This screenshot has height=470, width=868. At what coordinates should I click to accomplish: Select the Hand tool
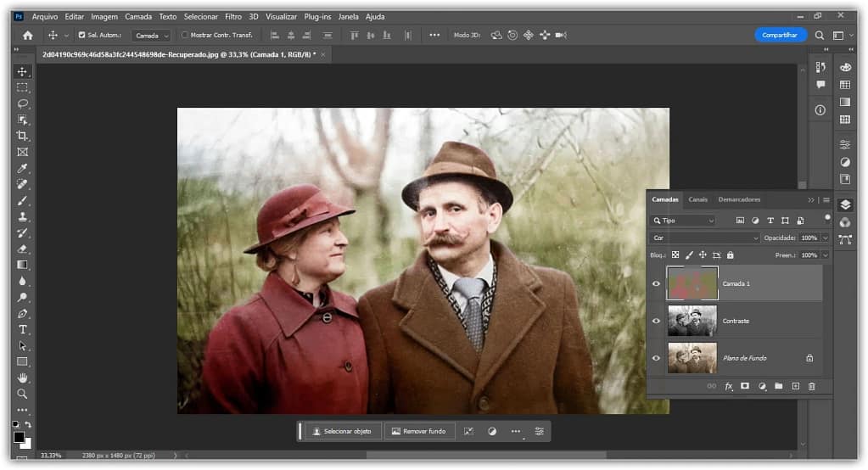point(22,378)
